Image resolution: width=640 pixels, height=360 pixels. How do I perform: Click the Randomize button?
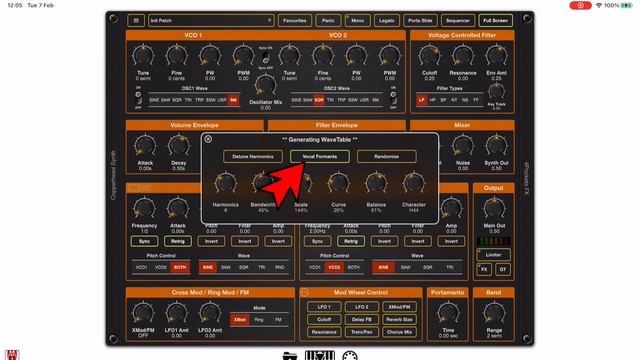pos(387,156)
